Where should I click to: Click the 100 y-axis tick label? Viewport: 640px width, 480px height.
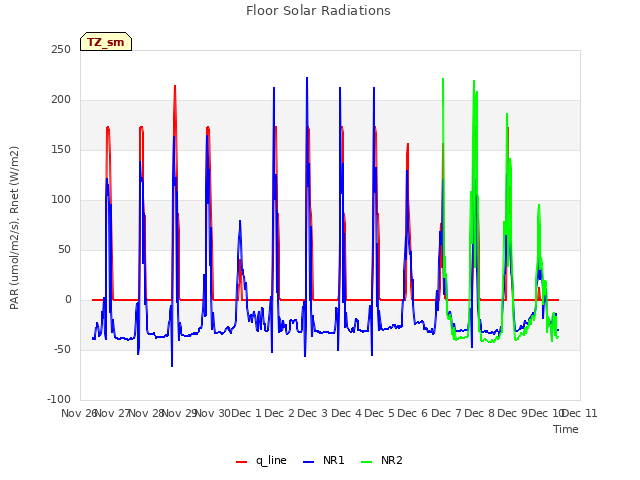coord(61,200)
